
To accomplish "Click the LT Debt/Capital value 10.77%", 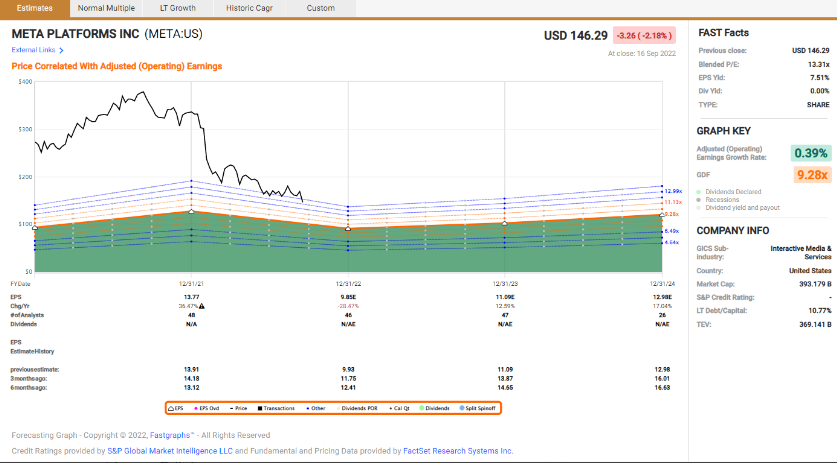I will (819, 310).
